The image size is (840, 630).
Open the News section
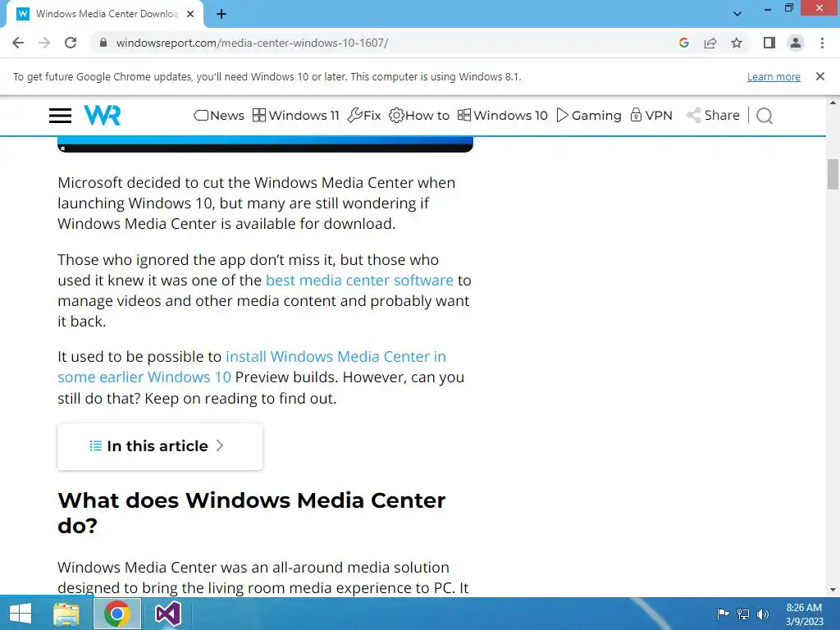219,115
